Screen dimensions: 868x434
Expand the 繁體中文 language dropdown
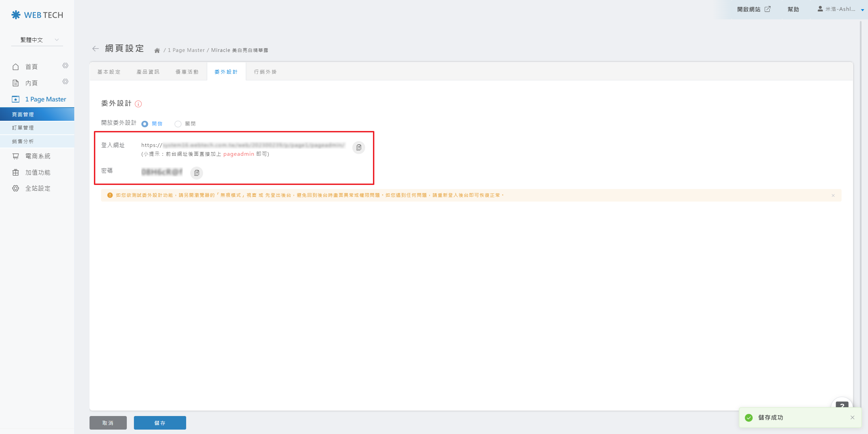pos(37,40)
